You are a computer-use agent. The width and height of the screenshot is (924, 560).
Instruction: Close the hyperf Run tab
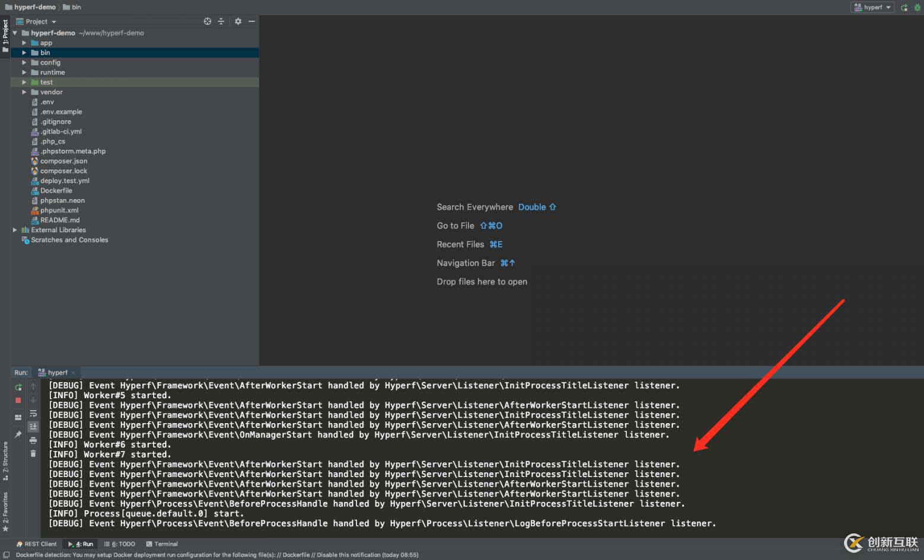coord(73,373)
